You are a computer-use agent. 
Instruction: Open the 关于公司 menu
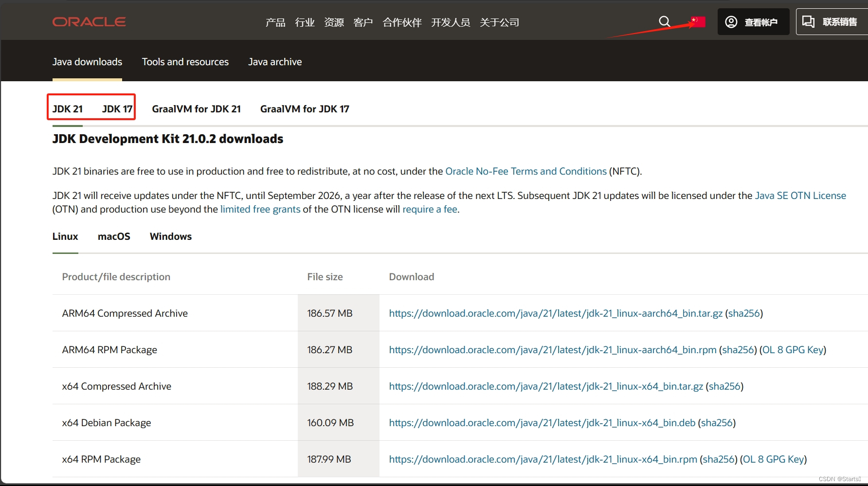499,22
